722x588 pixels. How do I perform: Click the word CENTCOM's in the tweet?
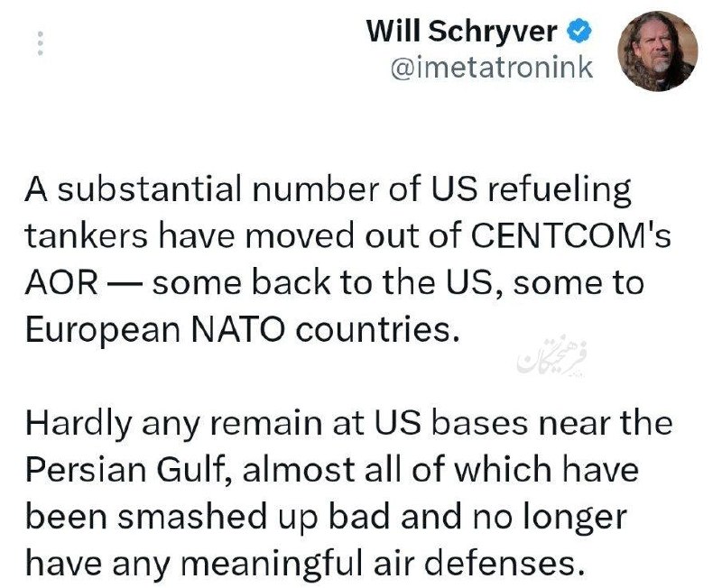coord(571,235)
